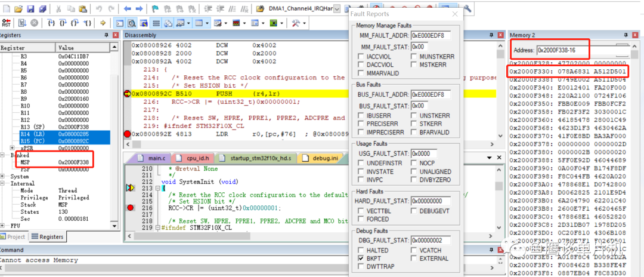Toggle the UNDEFINSTR checkbox
This screenshot has height=277, width=644.
361,163
